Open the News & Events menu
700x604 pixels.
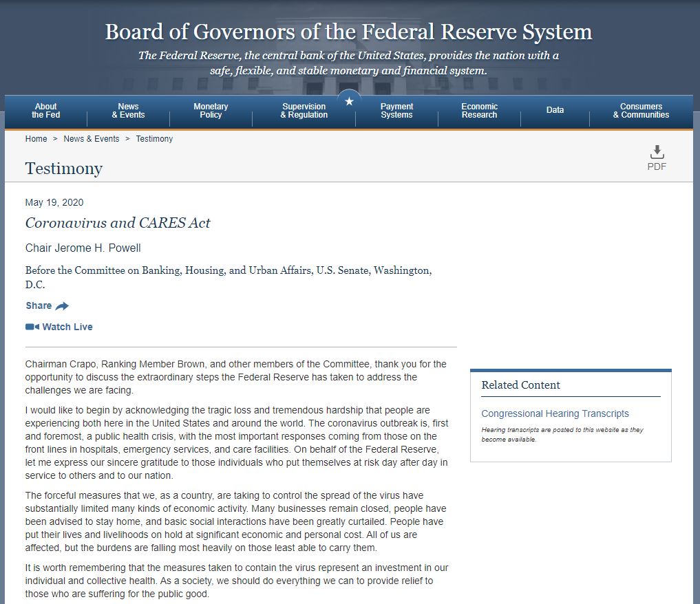point(128,111)
